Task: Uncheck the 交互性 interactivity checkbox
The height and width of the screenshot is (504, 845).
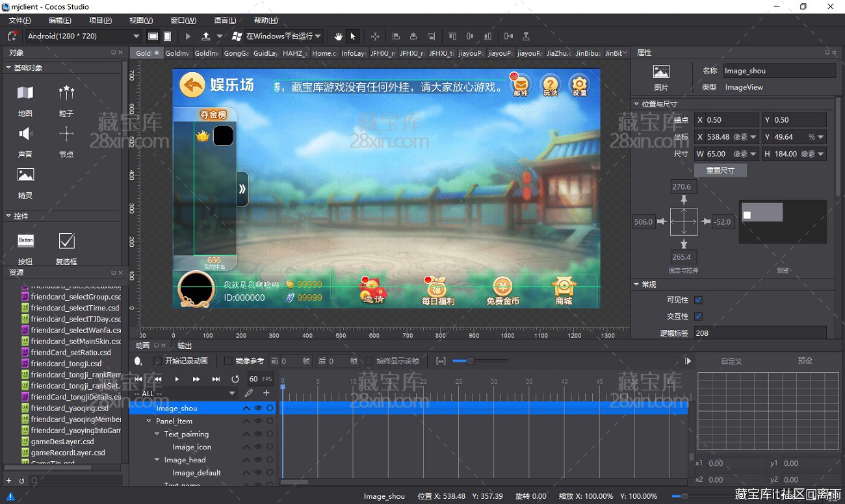Action: click(698, 316)
